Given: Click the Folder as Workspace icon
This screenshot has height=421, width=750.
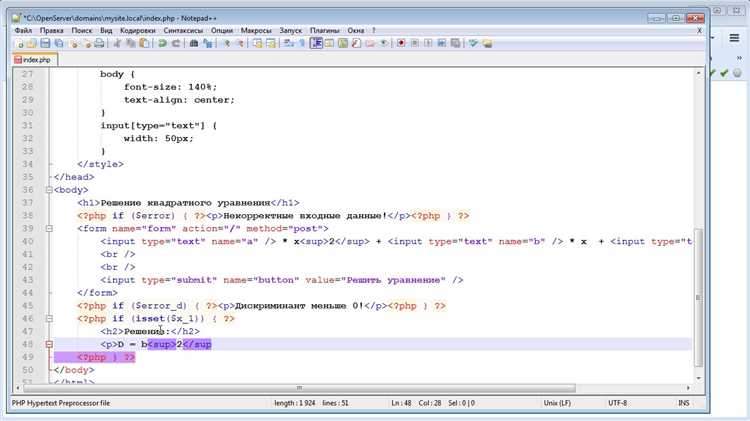Looking at the screenshot, I should (x=370, y=44).
